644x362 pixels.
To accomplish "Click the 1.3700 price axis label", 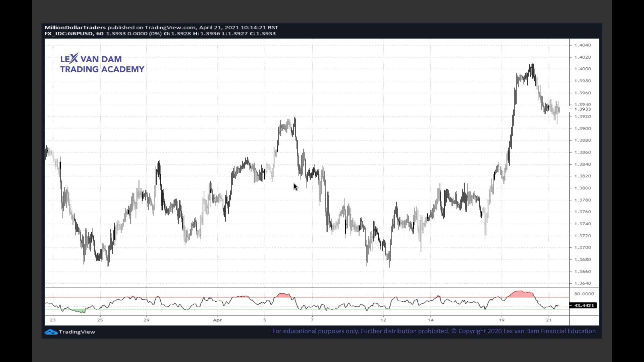I will click(582, 248).
